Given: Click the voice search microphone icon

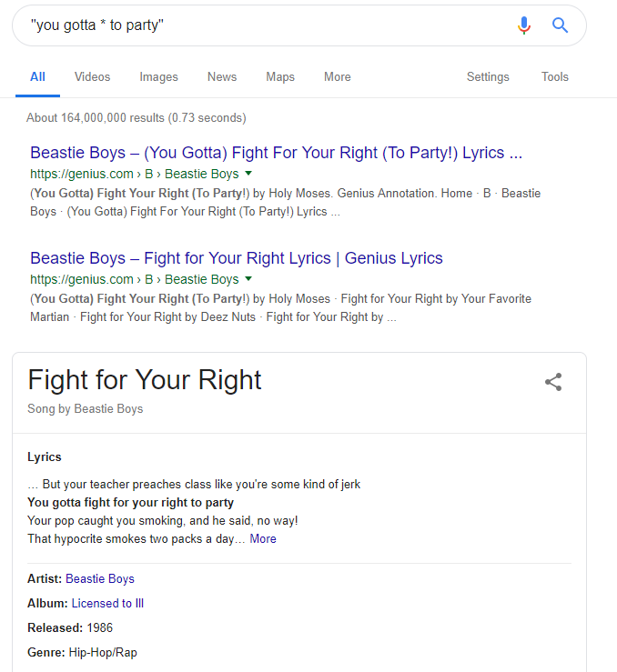Looking at the screenshot, I should (x=523, y=25).
